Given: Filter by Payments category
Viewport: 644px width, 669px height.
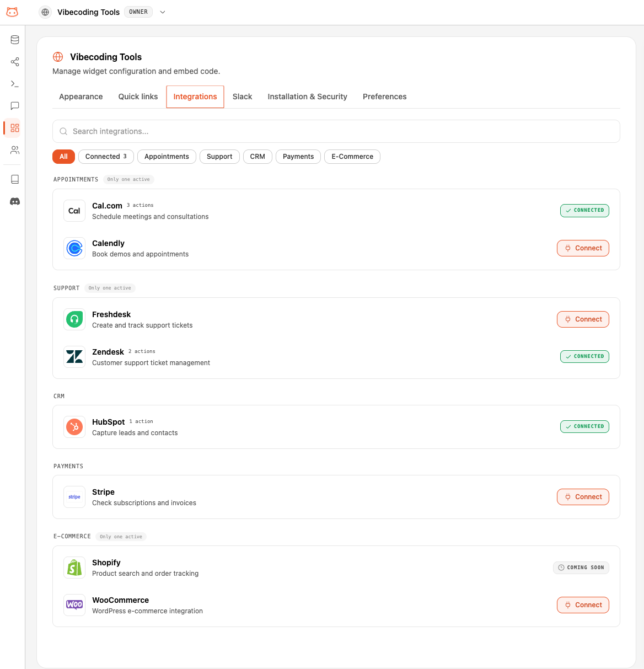Looking at the screenshot, I should pos(298,157).
